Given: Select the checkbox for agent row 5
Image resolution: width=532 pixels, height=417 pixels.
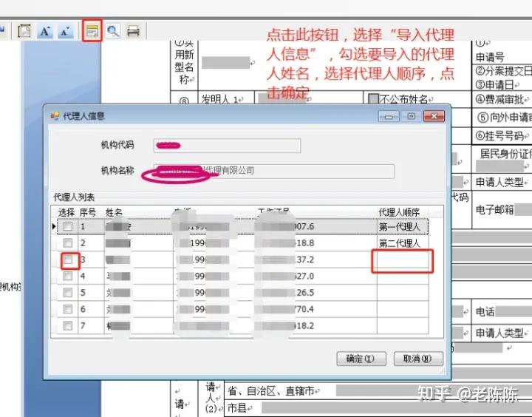Looking at the screenshot, I should click(68, 293).
